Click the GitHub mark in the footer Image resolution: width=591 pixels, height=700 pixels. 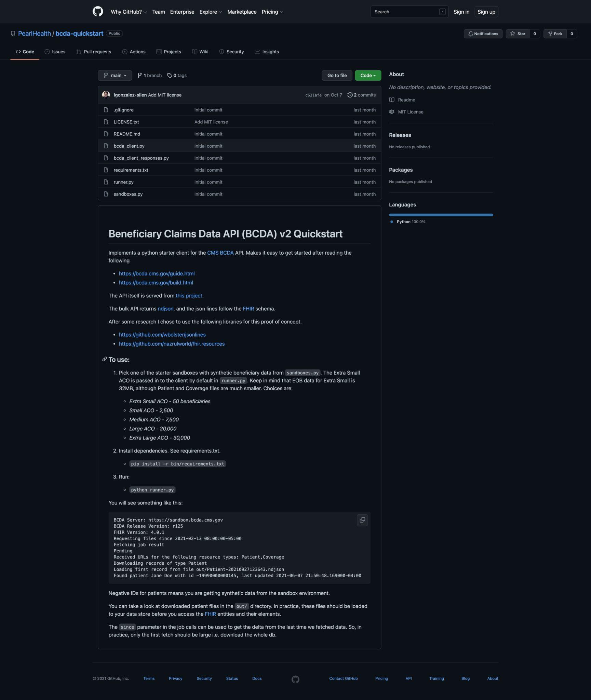[x=296, y=679]
